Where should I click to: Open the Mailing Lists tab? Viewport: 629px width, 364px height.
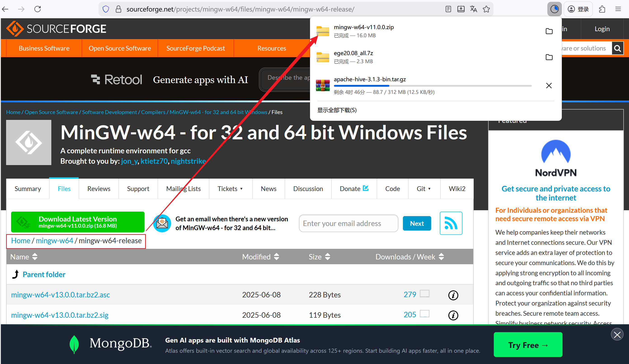click(183, 189)
